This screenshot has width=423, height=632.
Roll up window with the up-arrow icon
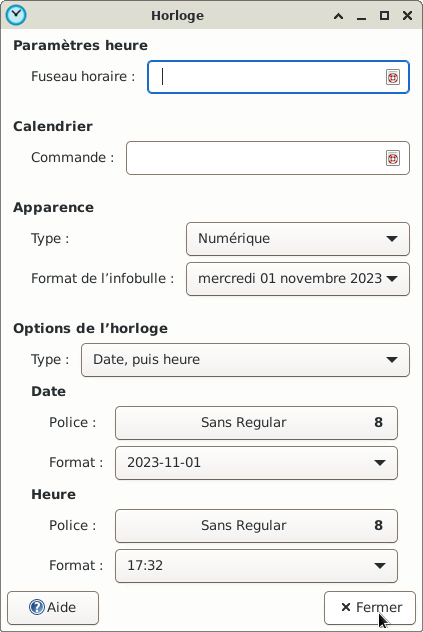pyautogui.click(x=339, y=16)
